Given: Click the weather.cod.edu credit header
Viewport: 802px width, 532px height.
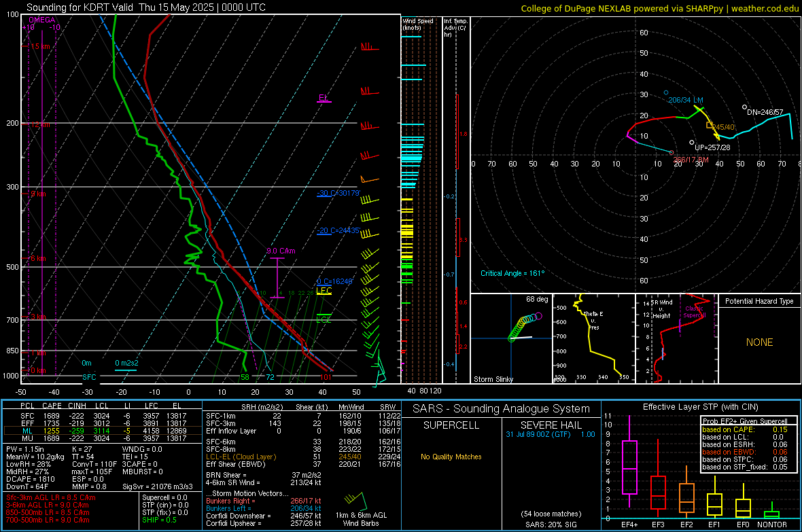Looking at the screenshot, I should [659, 8].
